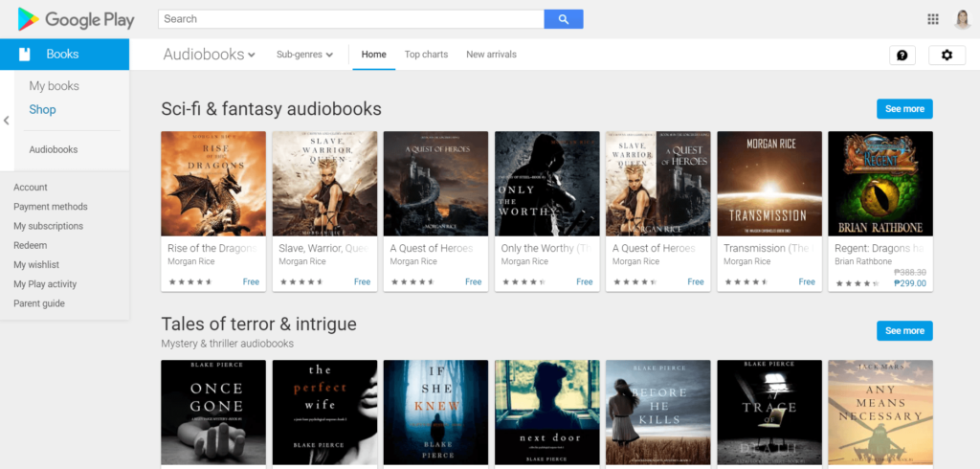The image size is (980, 469).
Task: Select the Home tab
Action: [x=374, y=55]
